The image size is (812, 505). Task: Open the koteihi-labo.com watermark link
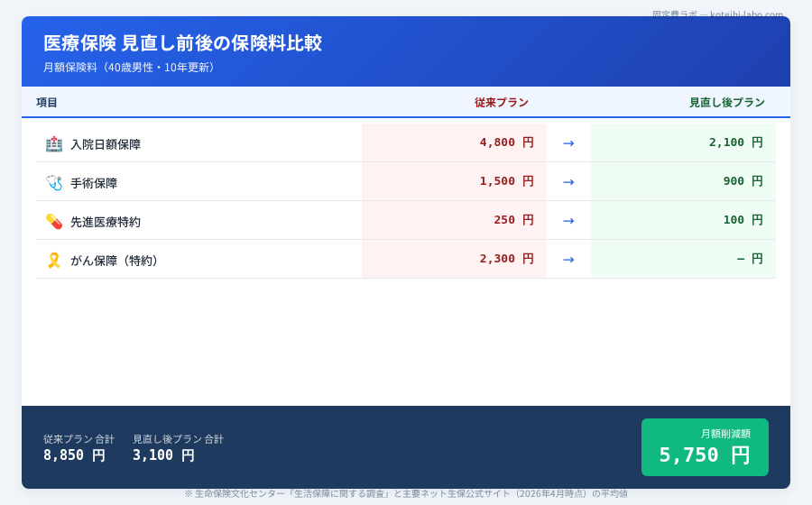(x=717, y=14)
